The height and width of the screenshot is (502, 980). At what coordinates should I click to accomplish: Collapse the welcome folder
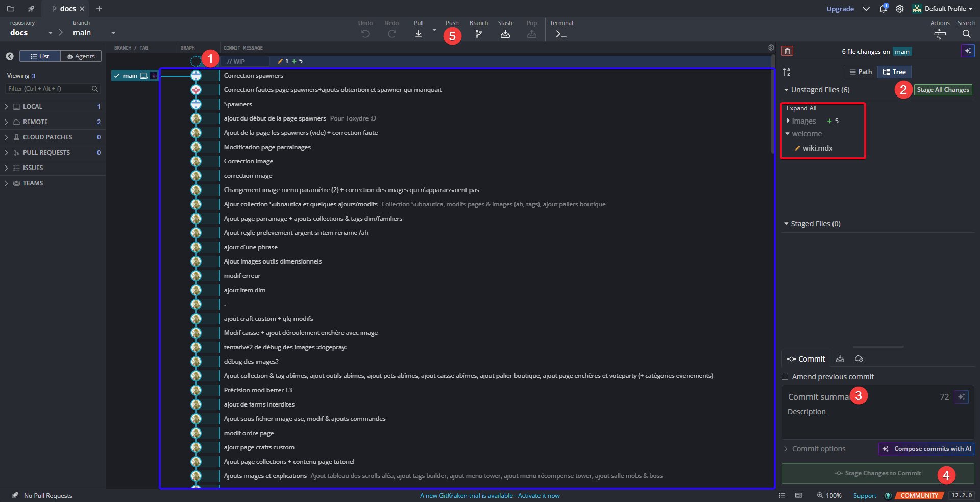(x=787, y=134)
